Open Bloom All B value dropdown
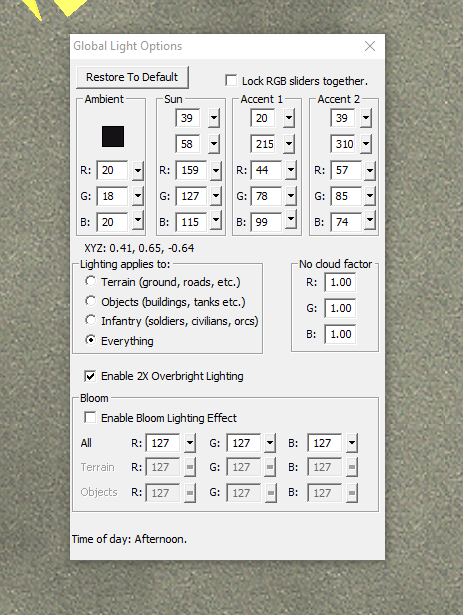The height and width of the screenshot is (615, 463). (352, 443)
